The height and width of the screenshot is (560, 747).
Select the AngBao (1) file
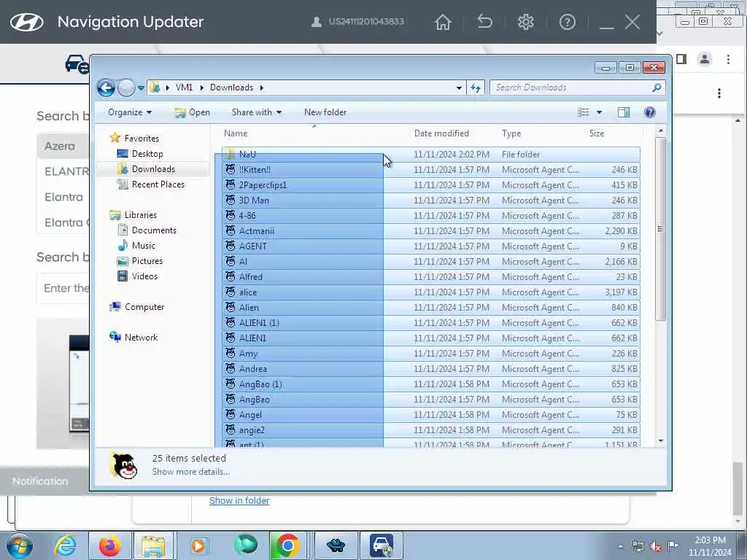pyautogui.click(x=430, y=384)
